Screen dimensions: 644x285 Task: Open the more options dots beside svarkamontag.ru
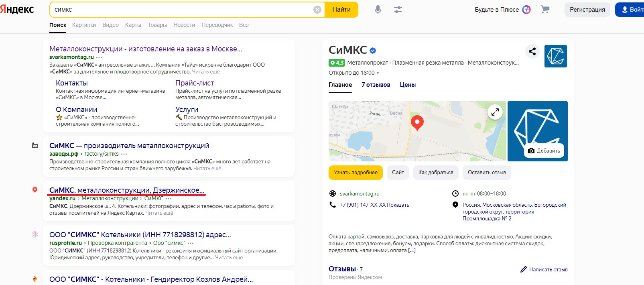pos(99,57)
